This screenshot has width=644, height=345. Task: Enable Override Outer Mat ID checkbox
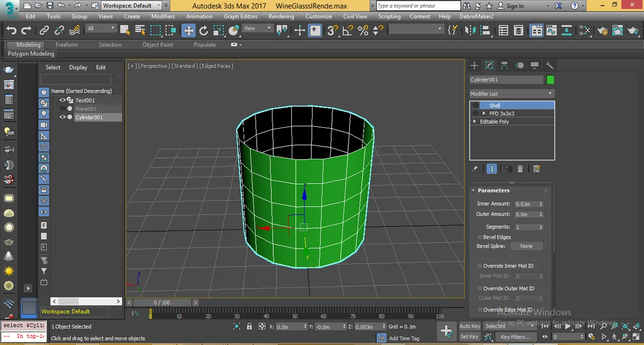click(x=479, y=289)
